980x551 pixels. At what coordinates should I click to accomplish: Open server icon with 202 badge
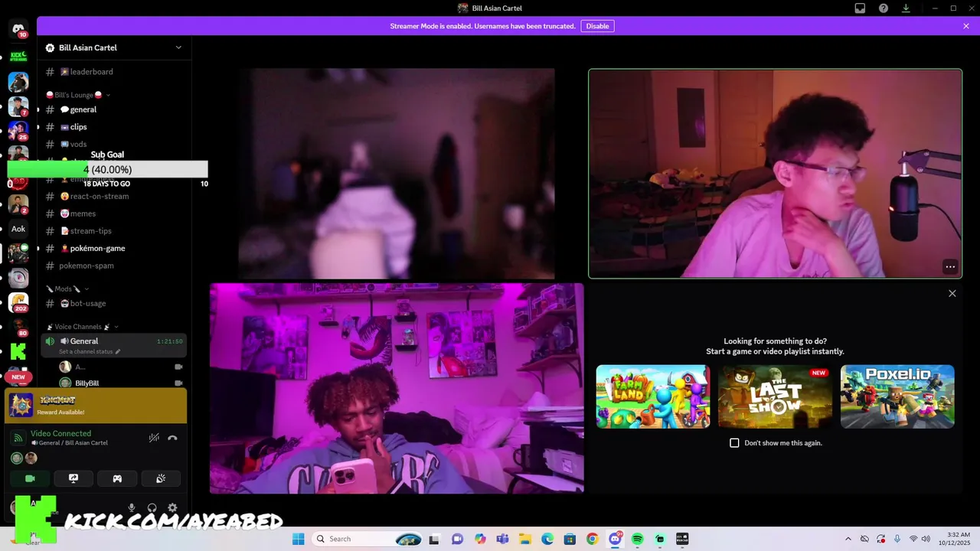pyautogui.click(x=18, y=302)
